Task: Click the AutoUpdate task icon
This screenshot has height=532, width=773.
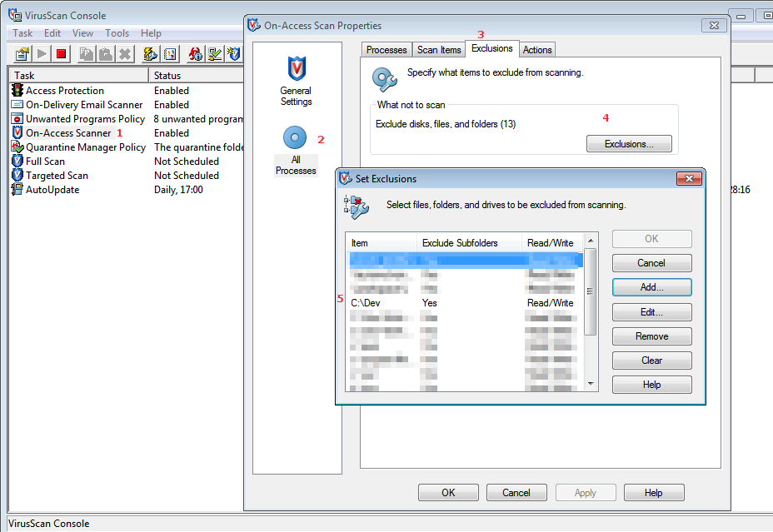Action: coord(17,189)
